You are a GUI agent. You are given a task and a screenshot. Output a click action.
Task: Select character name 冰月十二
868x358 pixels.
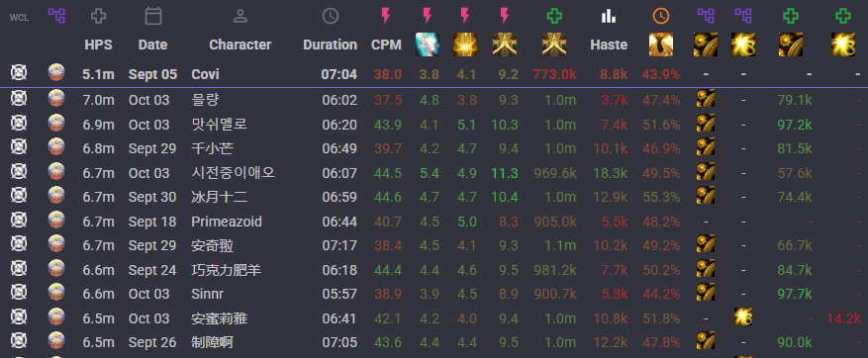click(x=219, y=197)
